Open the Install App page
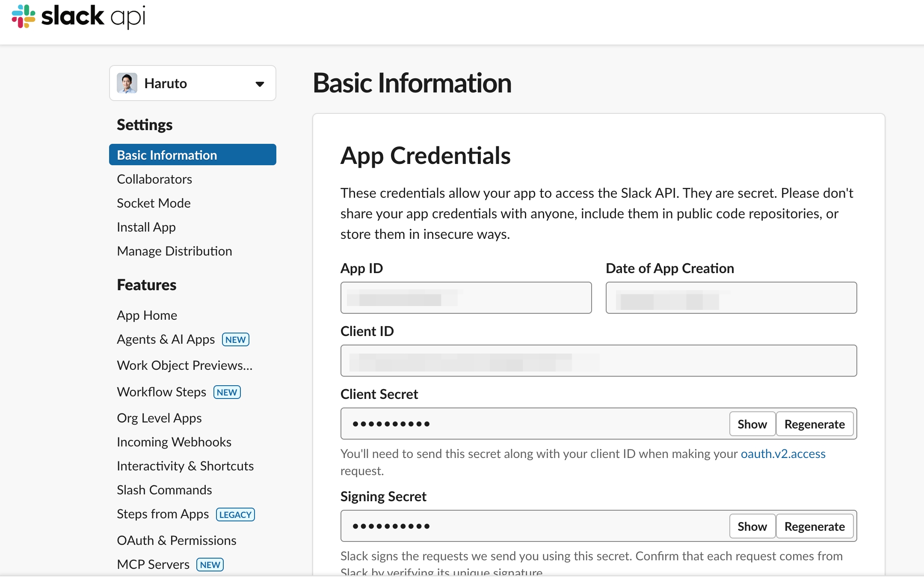Screen dimensions: 924x577 (x=146, y=227)
